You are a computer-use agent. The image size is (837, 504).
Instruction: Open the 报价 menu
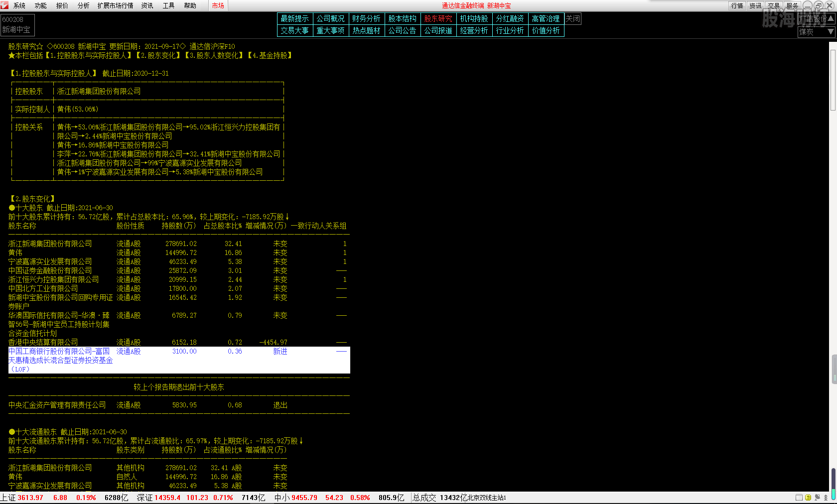(62, 5)
